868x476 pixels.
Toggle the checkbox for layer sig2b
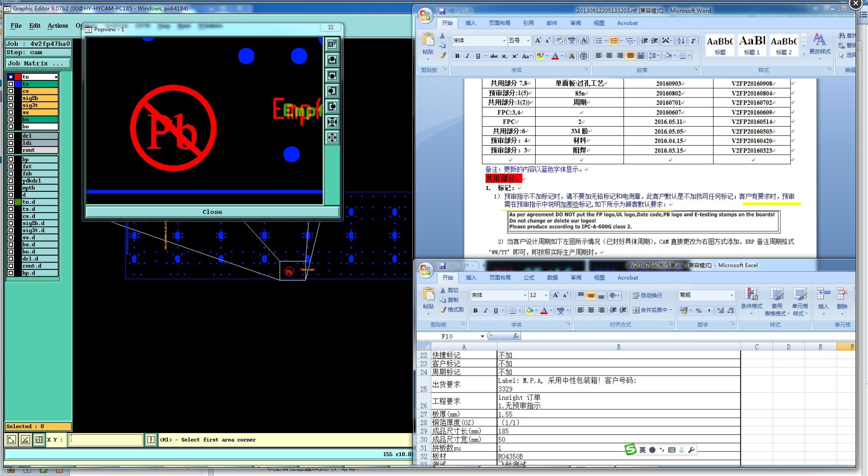(x=11, y=98)
